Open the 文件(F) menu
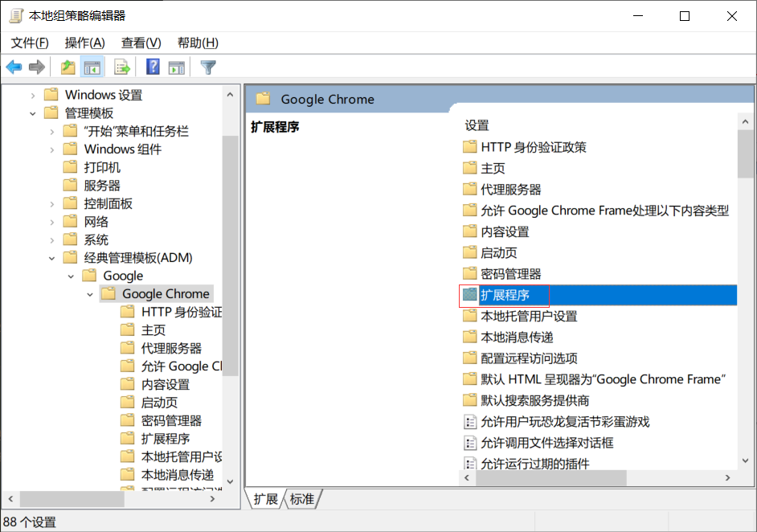The image size is (757, 532). [x=30, y=43]
